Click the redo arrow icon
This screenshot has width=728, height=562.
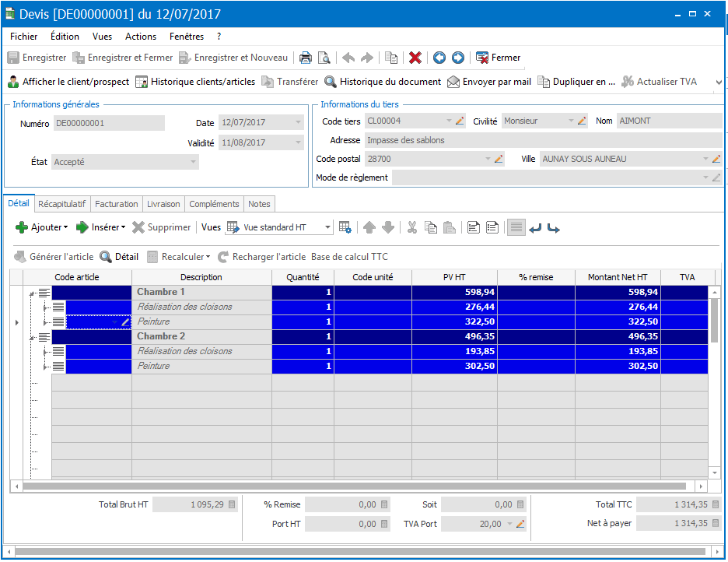point(367,58)
